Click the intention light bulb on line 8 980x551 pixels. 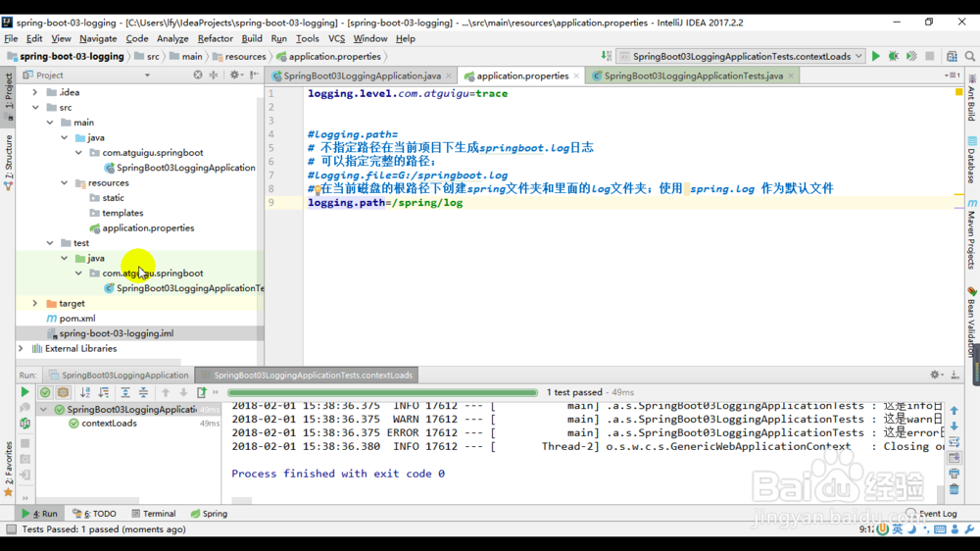pos(317,189)
